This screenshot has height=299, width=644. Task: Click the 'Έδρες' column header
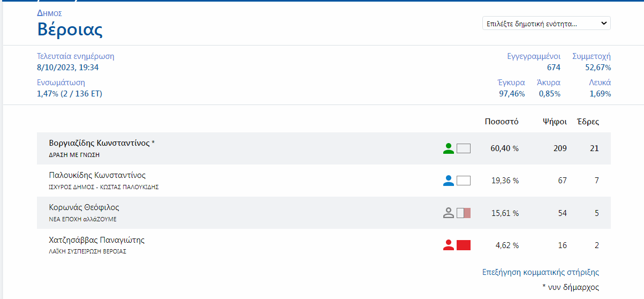point(588,122)
